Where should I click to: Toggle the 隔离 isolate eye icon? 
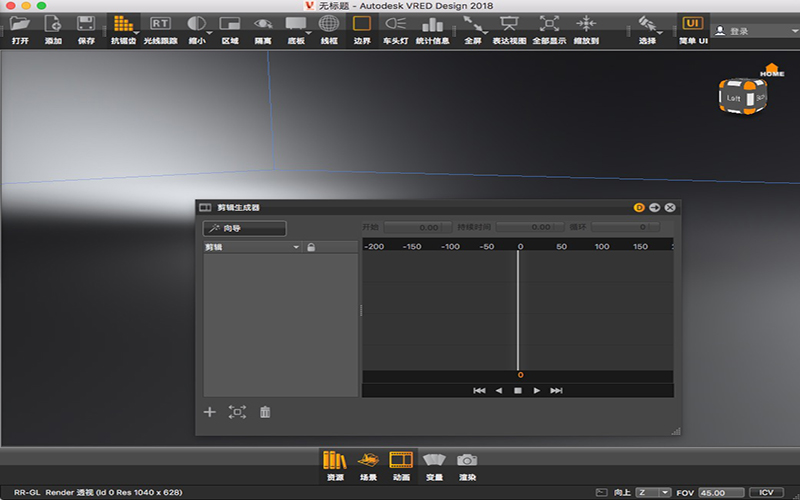(263, 23)
